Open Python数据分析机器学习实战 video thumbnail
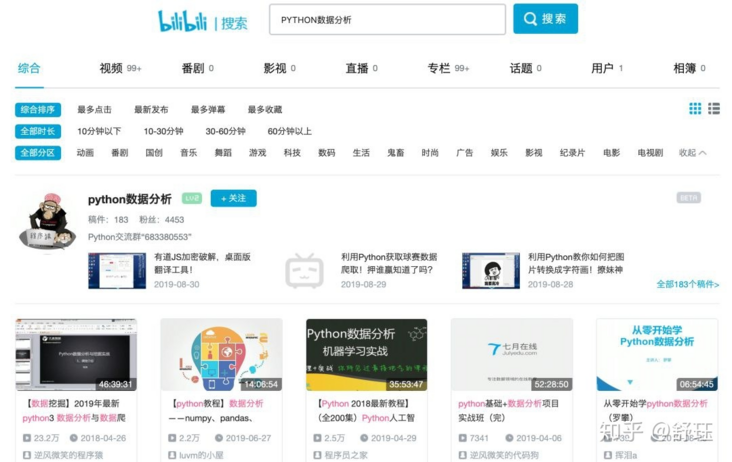This screenshot has width=732, height=462. click(x=366, y=355)
